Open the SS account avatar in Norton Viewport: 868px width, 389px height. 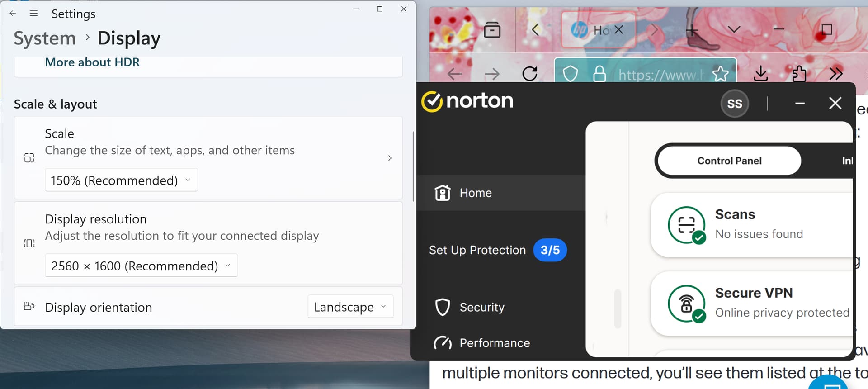click(x=735, y=104)
